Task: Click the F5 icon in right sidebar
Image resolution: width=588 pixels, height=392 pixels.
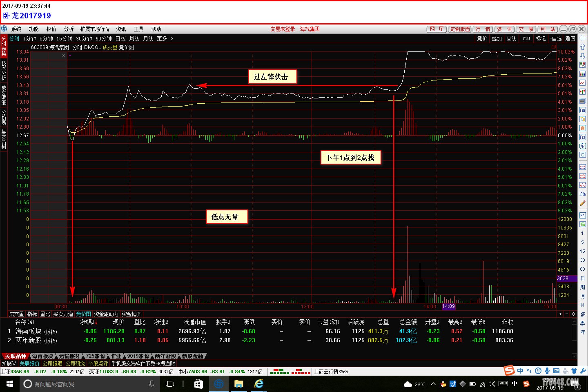Action: point(582,215)
